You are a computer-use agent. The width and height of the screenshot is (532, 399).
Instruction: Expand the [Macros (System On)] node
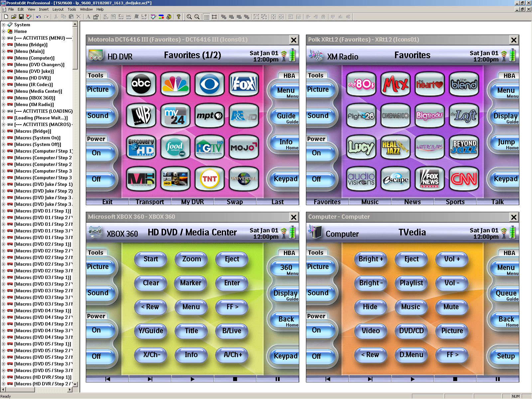pyautogui.click(x=3, y=138)
